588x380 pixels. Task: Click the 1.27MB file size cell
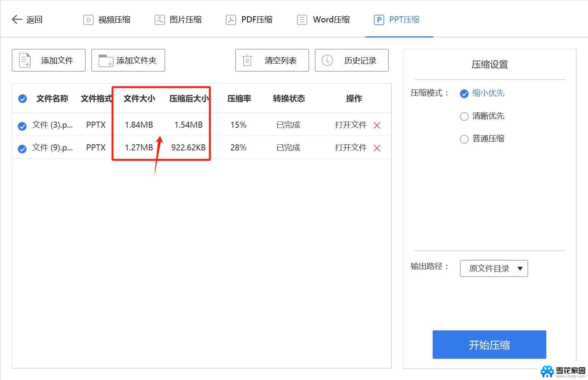pos(139,147)
